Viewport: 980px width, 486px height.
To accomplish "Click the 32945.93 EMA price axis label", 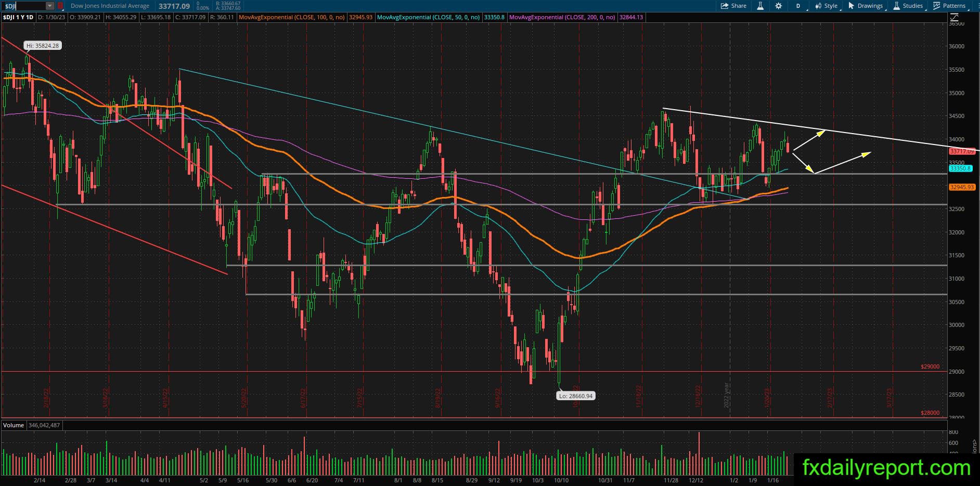I will click(x=961, y=187).
